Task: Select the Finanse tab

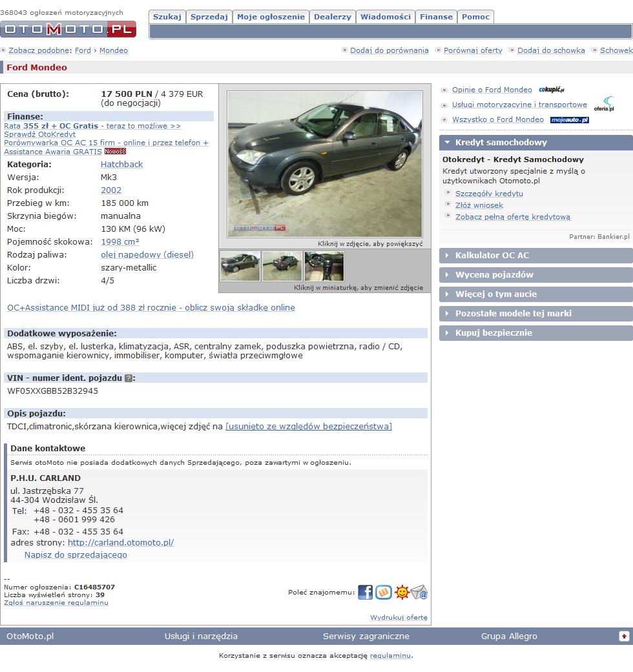Action: coord(436,17)
